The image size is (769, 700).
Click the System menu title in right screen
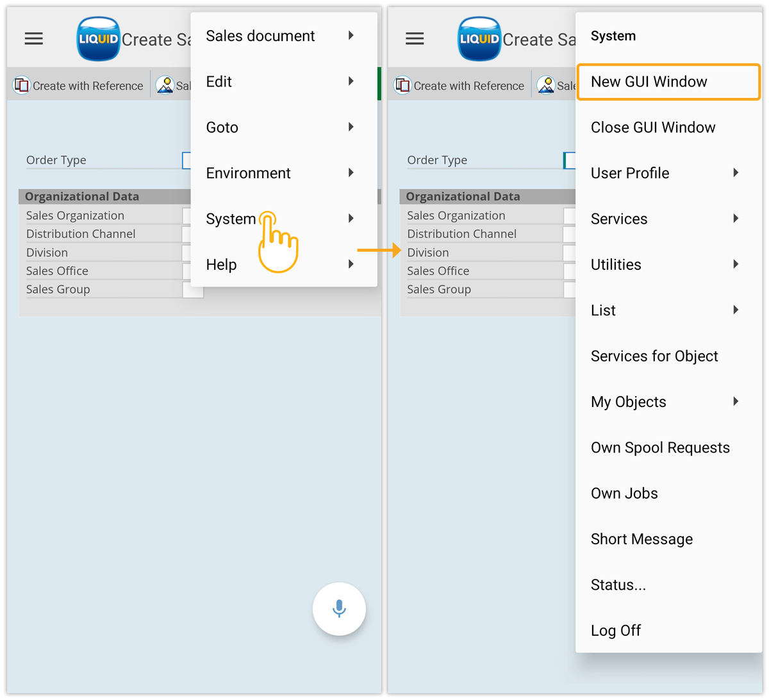pyautogui.click(x=613, y=36)
